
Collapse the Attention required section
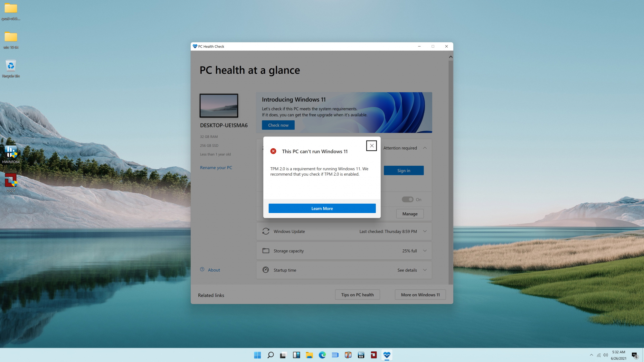(425, 148)
